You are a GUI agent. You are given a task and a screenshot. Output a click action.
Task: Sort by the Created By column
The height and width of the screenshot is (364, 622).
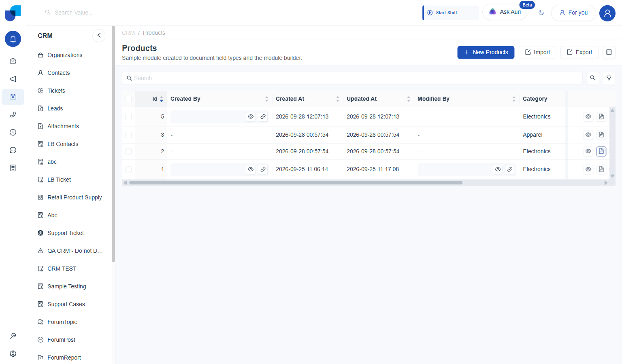tap(267, 99)
